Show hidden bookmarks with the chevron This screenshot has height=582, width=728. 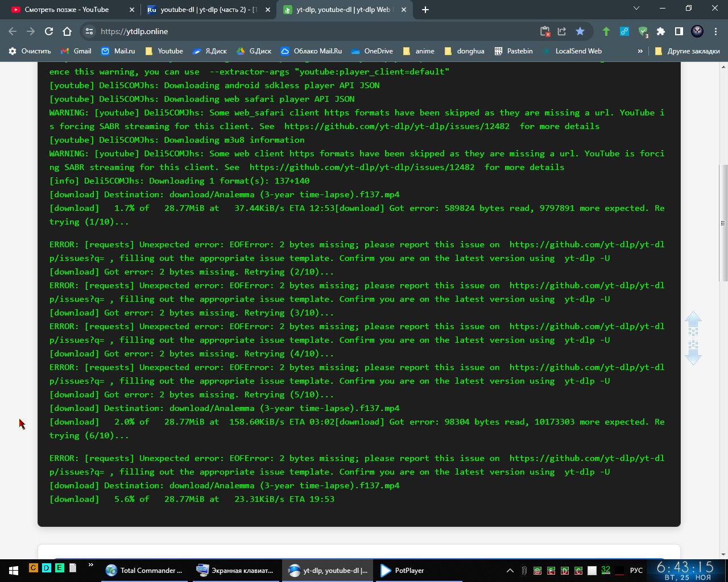pyautogui.click(x=640, y=51)
